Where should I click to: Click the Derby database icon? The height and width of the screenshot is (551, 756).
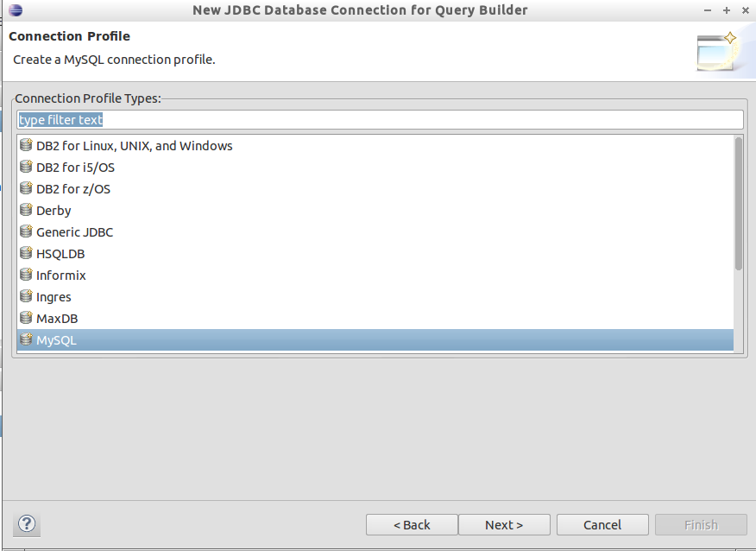tap(26, 209)
